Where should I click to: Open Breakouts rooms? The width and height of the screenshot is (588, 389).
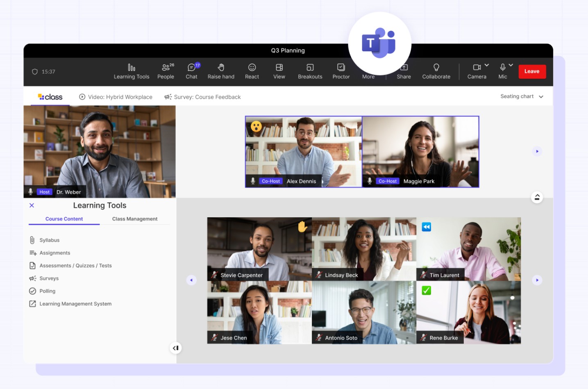310,71
